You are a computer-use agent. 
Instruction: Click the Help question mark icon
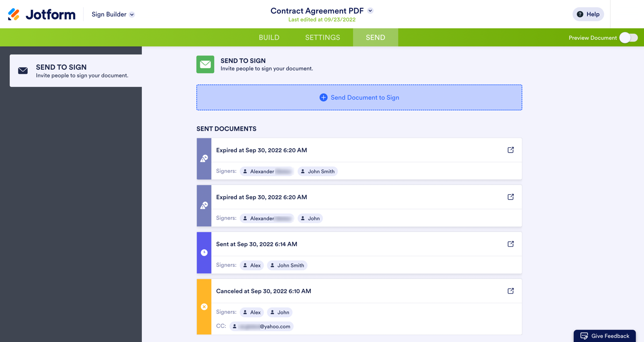click(x=580, y=14)
